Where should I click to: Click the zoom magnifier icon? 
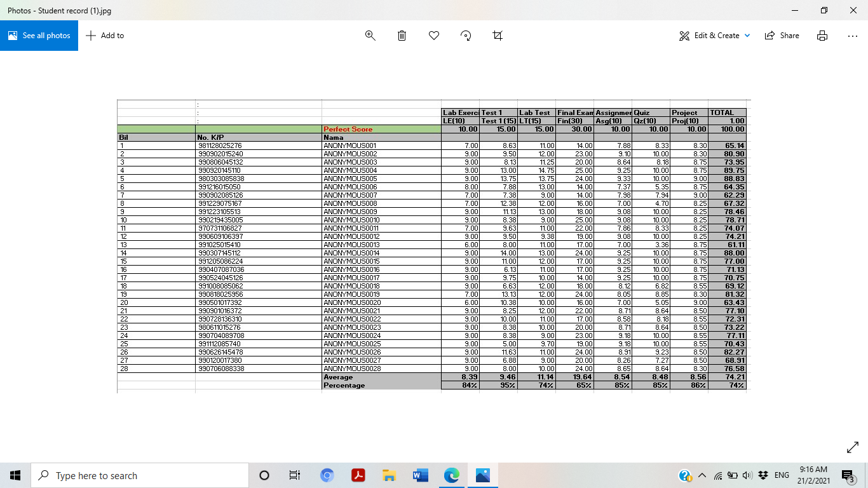pyautogui.click(x=370, y=36)
